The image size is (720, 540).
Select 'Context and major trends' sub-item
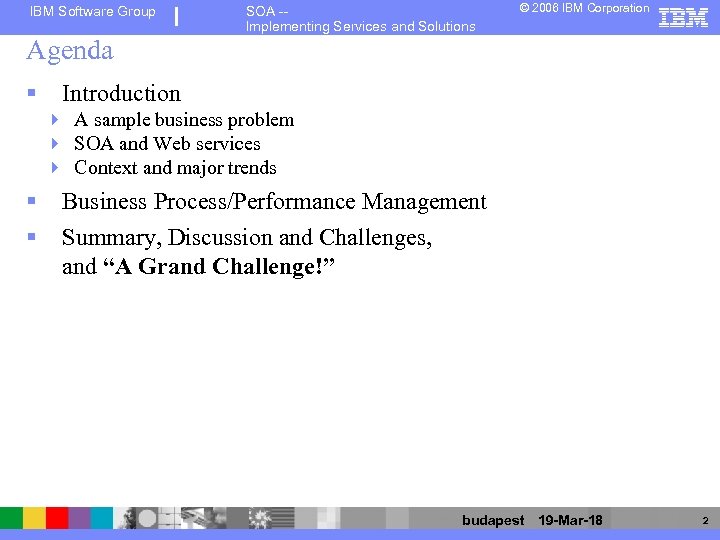pyautogui.click(x=175, y=168)
